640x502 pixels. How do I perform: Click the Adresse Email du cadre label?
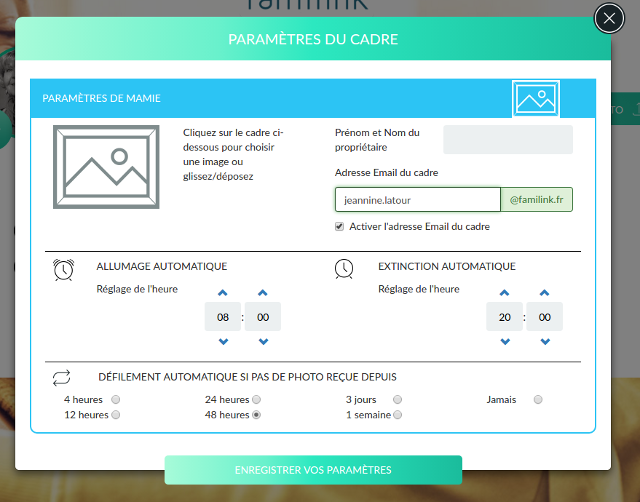[386, 173]
